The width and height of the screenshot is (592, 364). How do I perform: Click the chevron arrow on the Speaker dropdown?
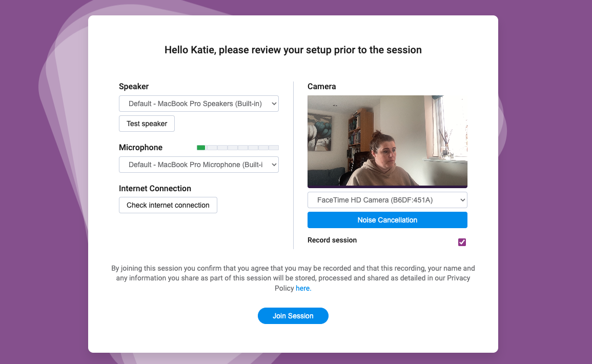274,104
